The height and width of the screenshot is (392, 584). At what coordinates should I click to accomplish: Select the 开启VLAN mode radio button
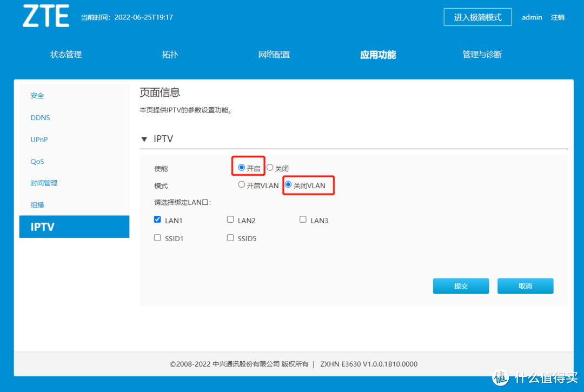(x=242, y=184)
